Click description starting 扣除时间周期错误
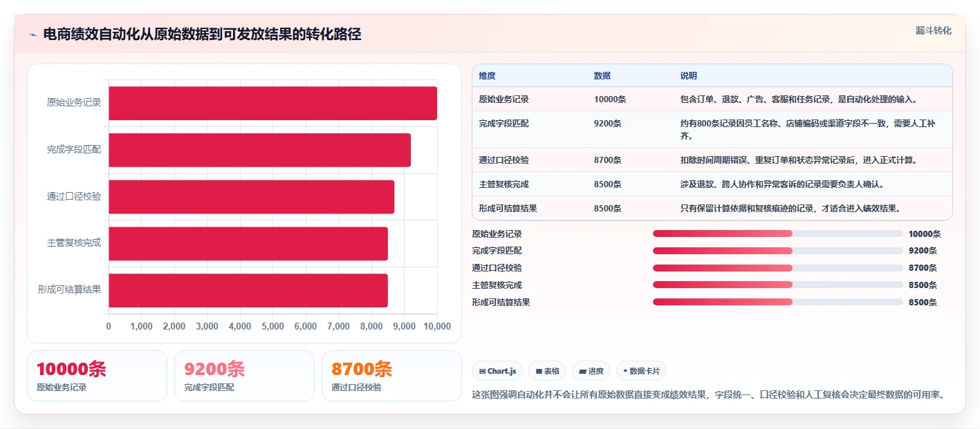This screenshot has width=980, height=429. tap(799, 160)
